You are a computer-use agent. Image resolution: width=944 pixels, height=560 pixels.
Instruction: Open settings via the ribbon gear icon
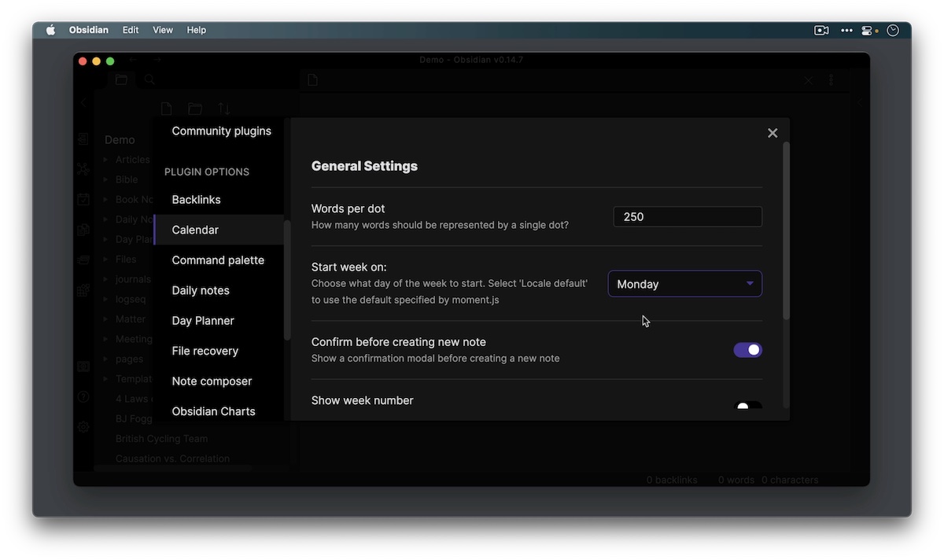click(x=83, y=426)
